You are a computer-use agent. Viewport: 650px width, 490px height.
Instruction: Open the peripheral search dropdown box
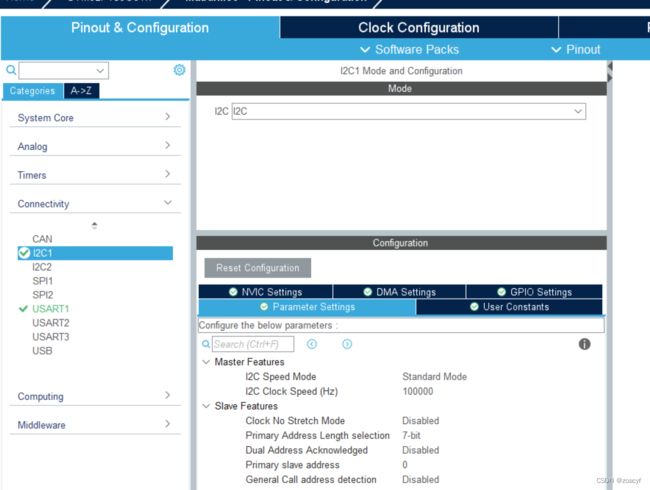click(x=64, y=70)
